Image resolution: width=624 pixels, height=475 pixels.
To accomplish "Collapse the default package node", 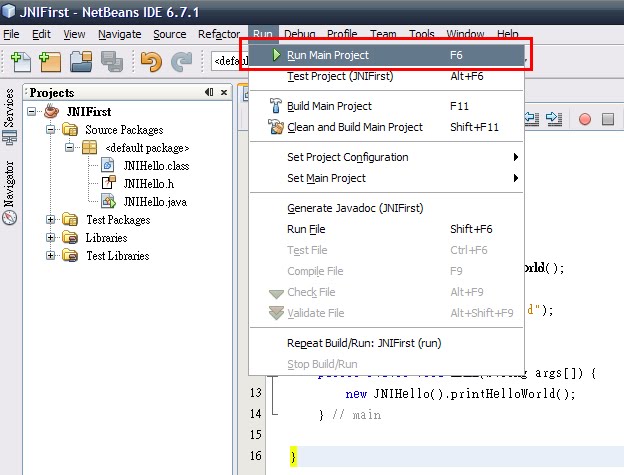I will (x=70, y=148).
